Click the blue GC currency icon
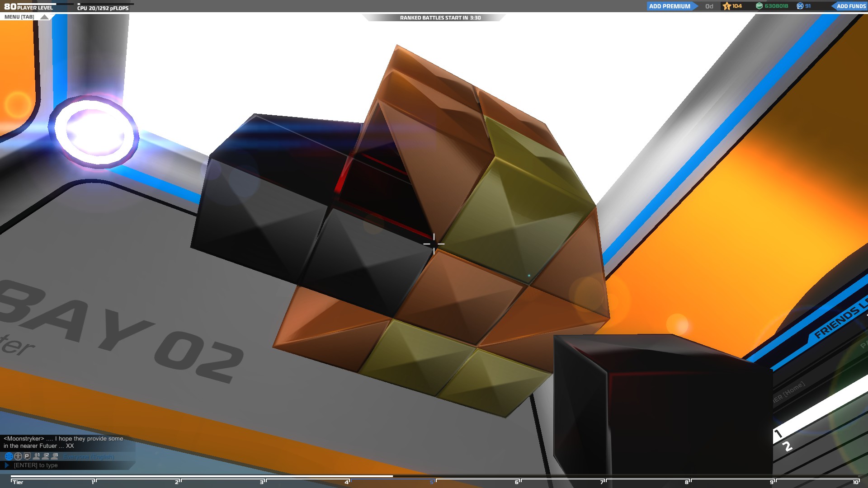 [800, 6]
